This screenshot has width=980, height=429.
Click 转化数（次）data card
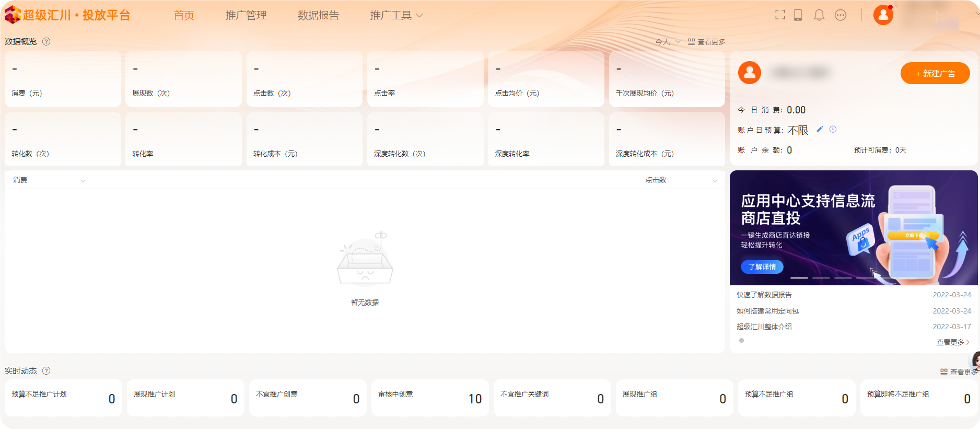(x=63, y=140)
